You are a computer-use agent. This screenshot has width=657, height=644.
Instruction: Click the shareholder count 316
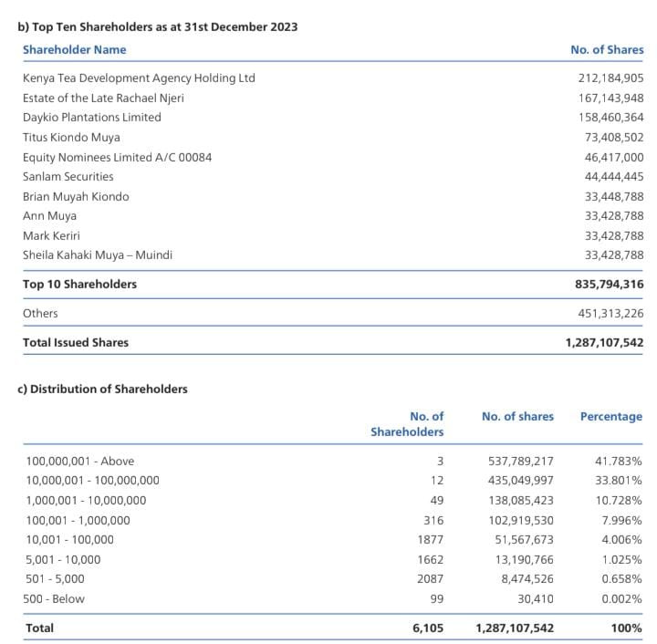click(x=433, y=521)
